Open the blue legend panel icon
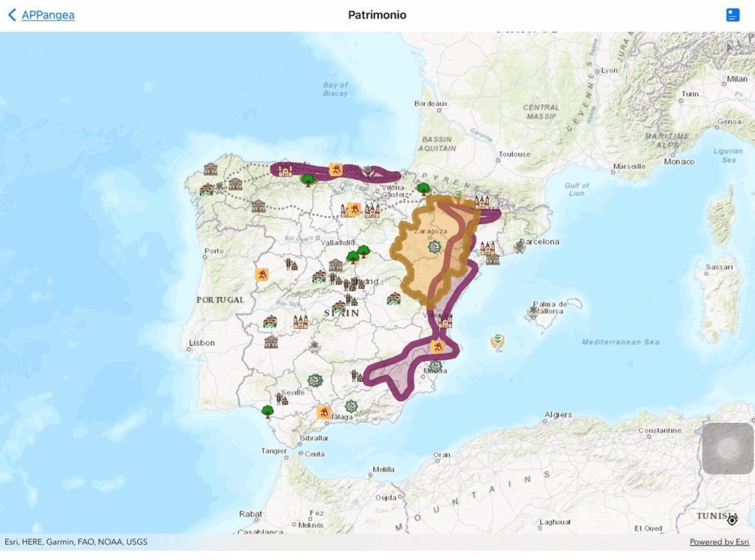This screenshot has height=560, width=755. (732, 15)
